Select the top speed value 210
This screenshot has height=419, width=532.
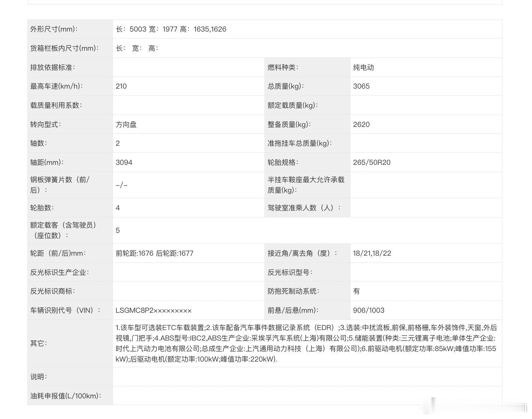point(121,86)
